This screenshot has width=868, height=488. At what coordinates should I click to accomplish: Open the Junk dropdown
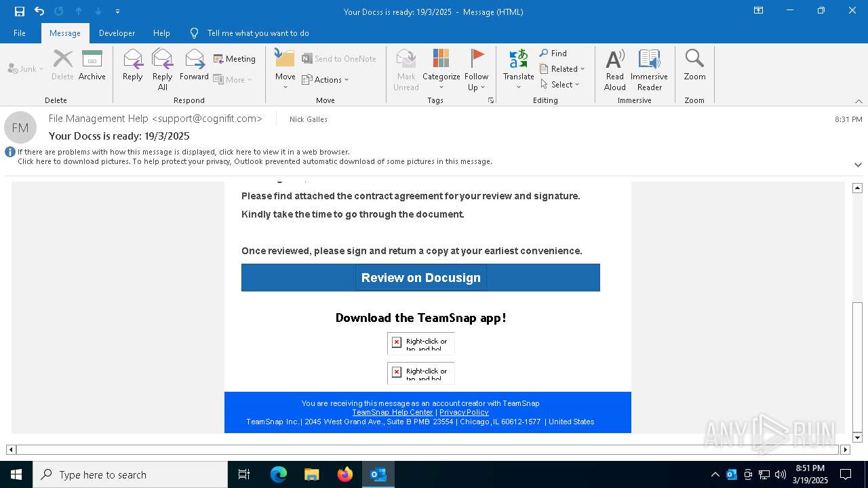click(26, 68)
